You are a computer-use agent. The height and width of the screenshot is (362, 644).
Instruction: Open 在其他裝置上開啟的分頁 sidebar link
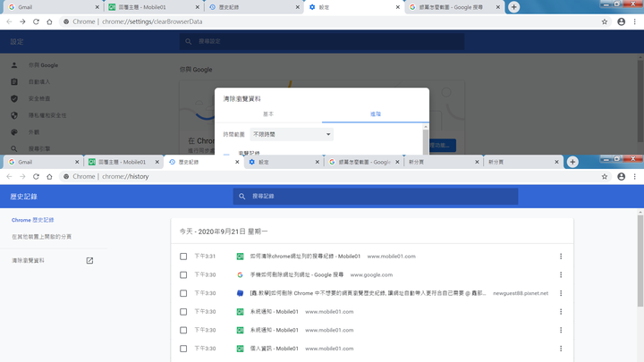pos(41,237)
